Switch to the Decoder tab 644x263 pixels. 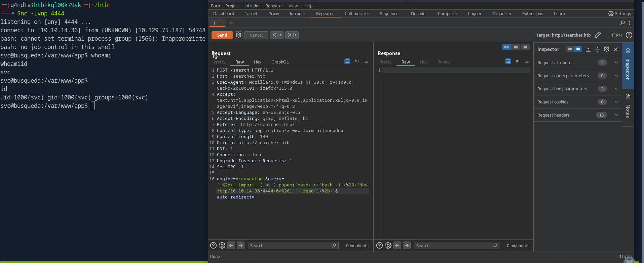click(x=419, y=14)
